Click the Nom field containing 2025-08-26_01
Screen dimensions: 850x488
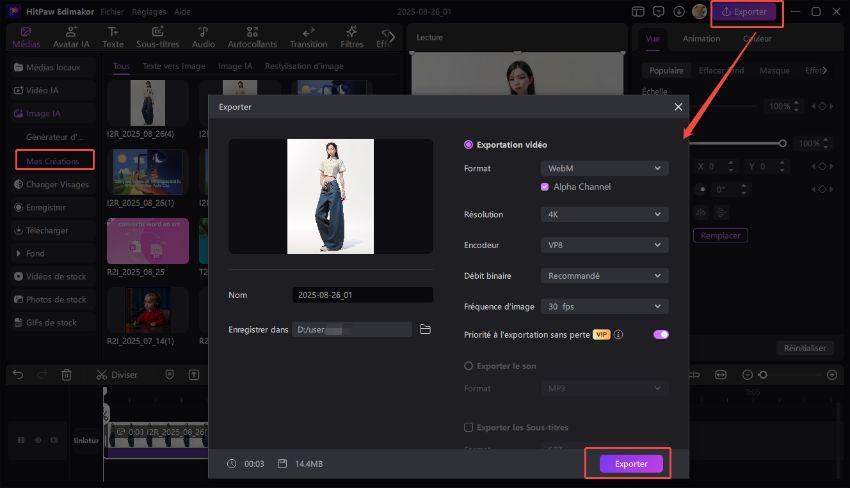point(363,295)
